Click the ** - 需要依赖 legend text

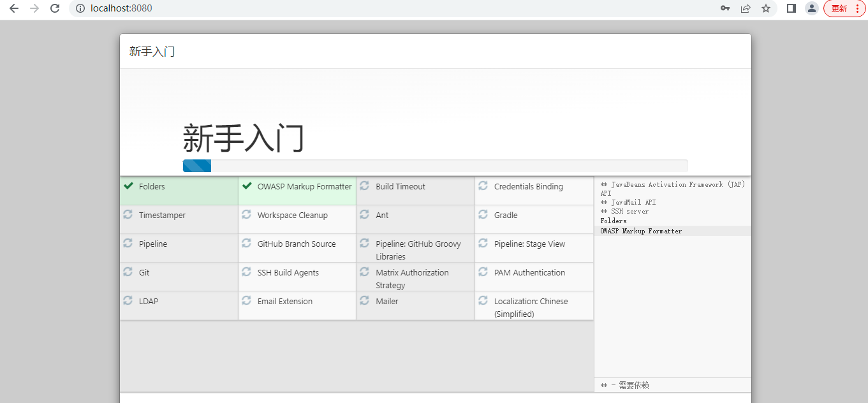[625, 386]
